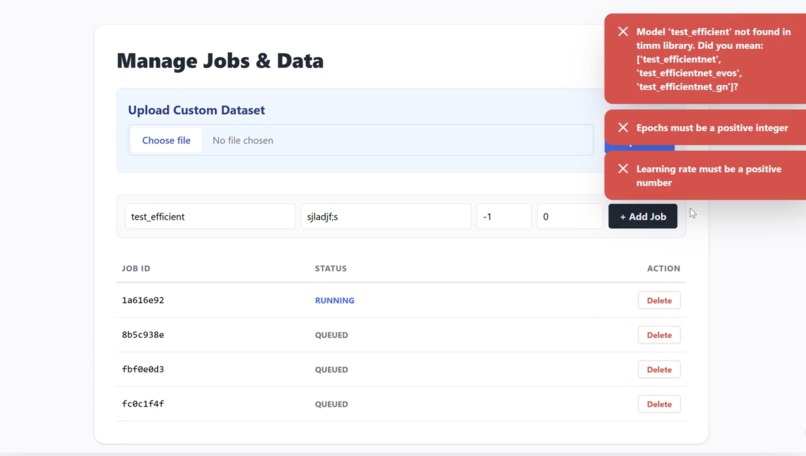Delete job fc0c1f4f
Viewport: 806px width, 456px height.
pyautogui.click(x=659, y=404)
